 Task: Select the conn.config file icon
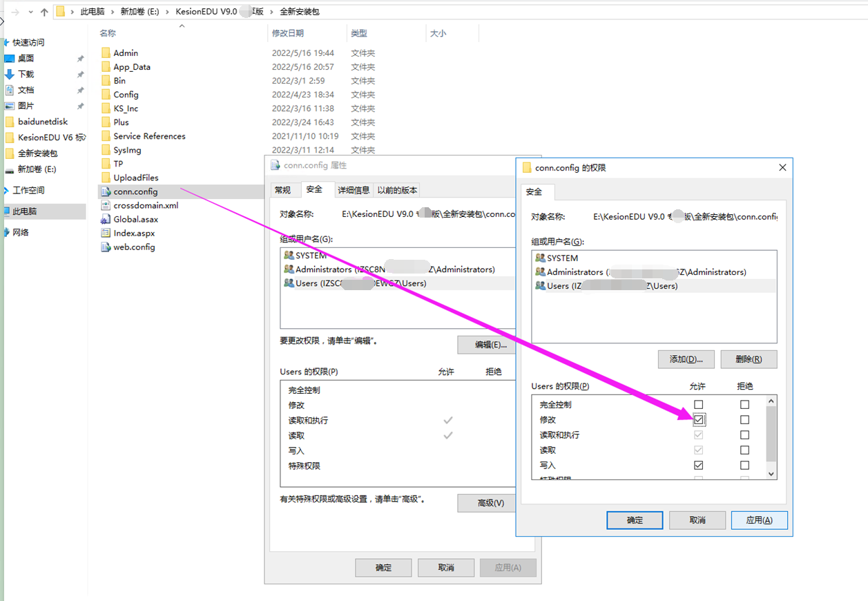tap(106, 191)
